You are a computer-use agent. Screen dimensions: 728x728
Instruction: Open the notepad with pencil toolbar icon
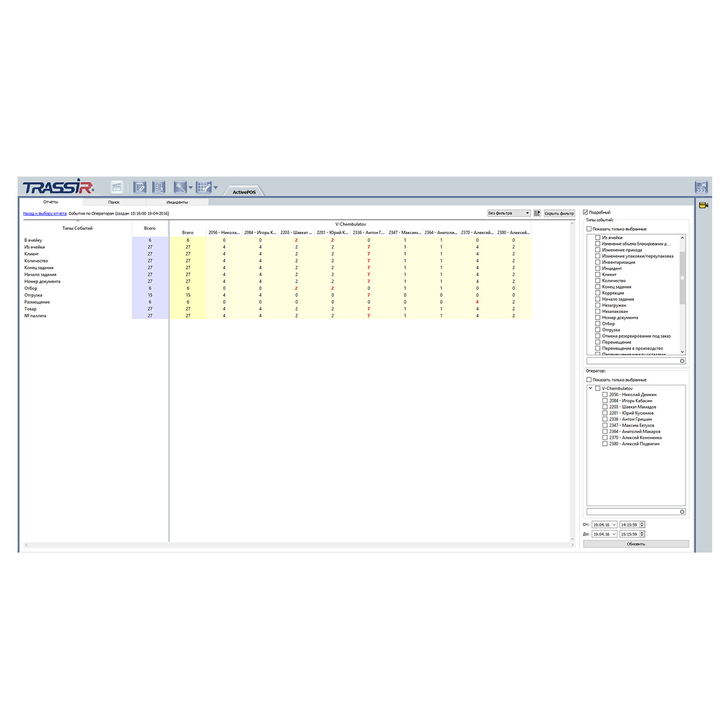click(x=140, y=187)
